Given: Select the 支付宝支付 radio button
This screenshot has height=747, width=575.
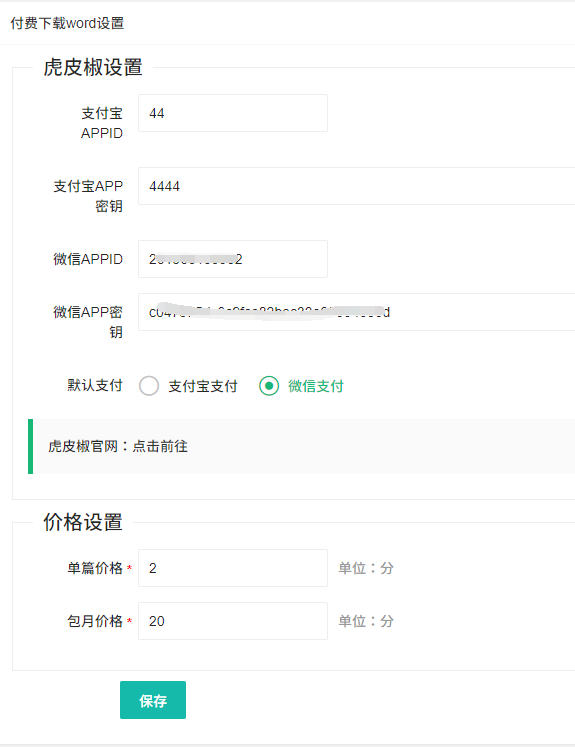Looking at the screenshot, I should tap(149, 386).
